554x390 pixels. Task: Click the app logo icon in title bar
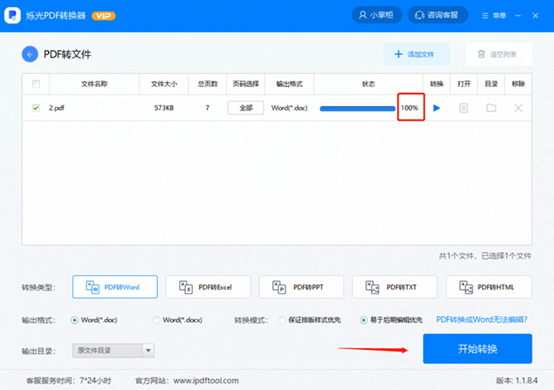12,15
